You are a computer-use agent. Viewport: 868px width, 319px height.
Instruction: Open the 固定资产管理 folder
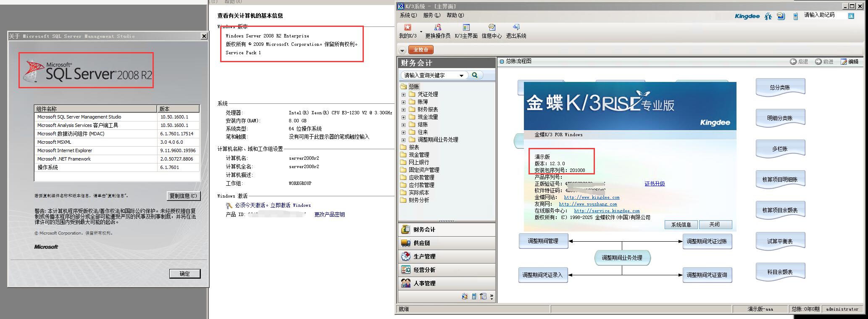420,170
